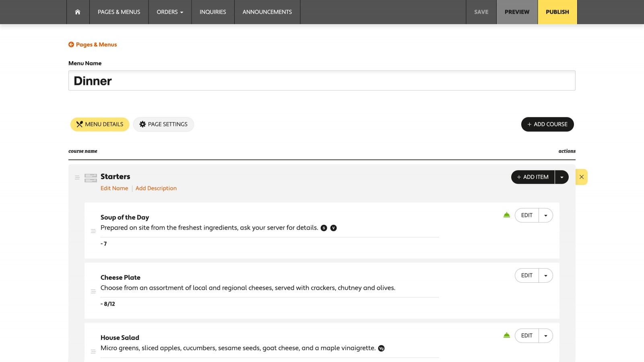Click the green bell icon for Soup of the Day
Image resolution: width=644 pixels, height=362 pixels.
click(x=507, y=215)
